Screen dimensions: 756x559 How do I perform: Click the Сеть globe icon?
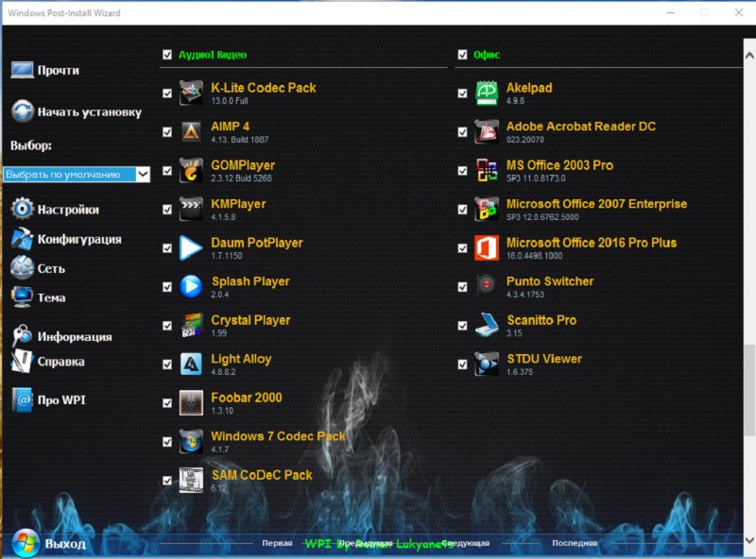click(22, 267)
